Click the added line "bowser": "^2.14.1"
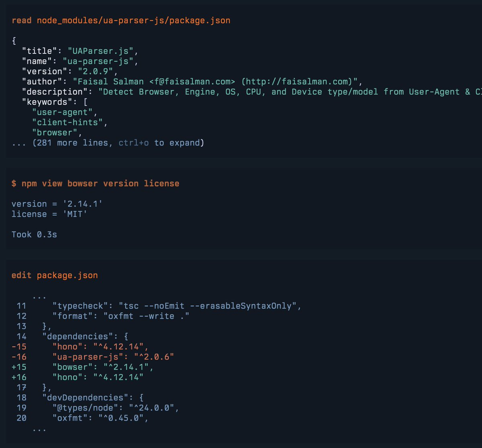 103,367
